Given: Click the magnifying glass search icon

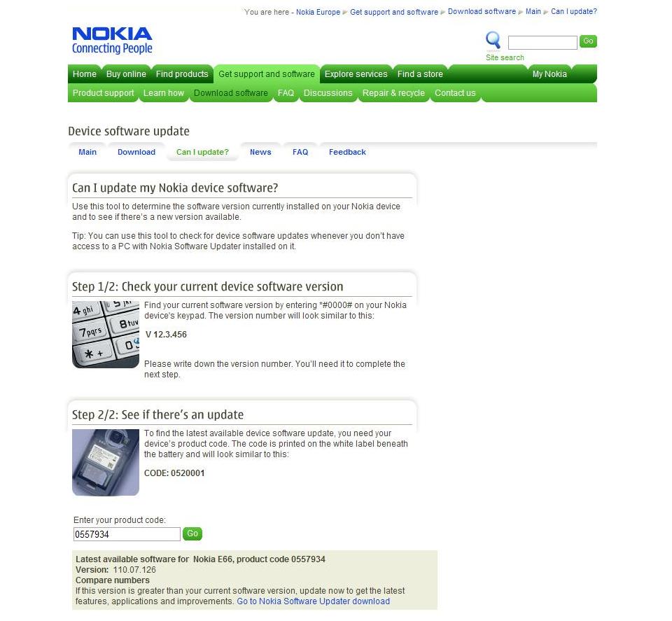Looking at the screenshot, I should point(493,41).
